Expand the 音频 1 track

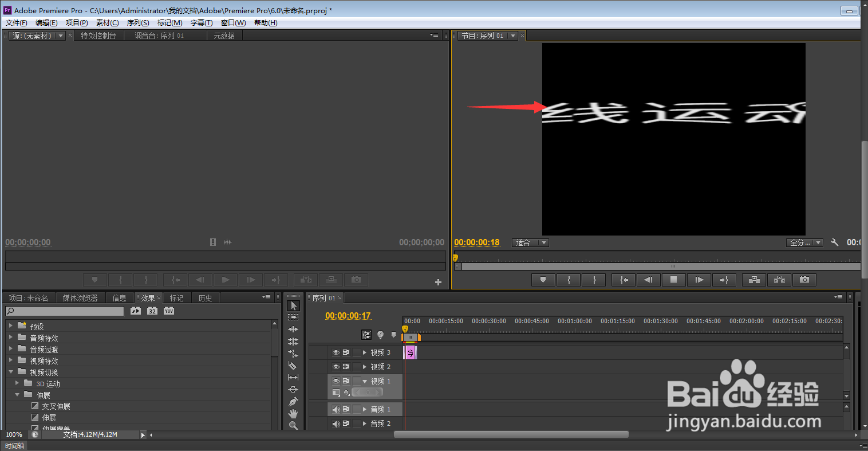365,409
